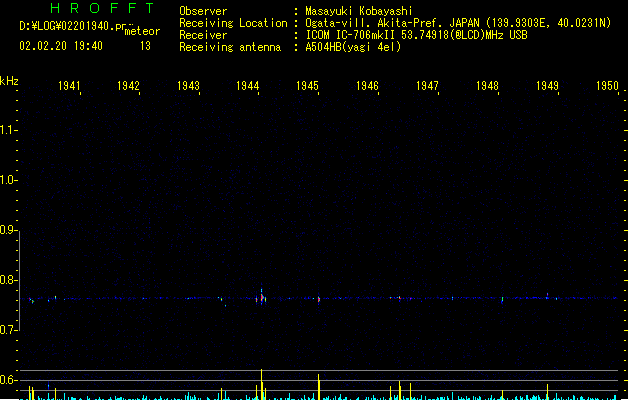Click the 0.8 kHz frequency axis label
The width and height of the screenshot is (629, 400).
pos(8,280)
